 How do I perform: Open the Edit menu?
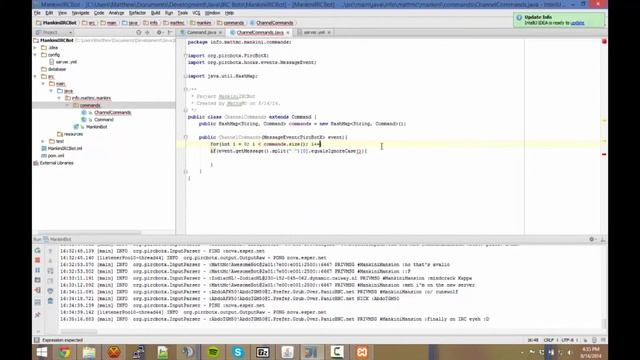49,13
